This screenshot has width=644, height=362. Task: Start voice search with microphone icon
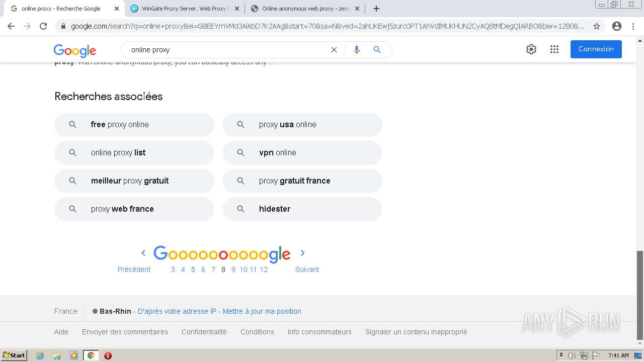[357, 50]
